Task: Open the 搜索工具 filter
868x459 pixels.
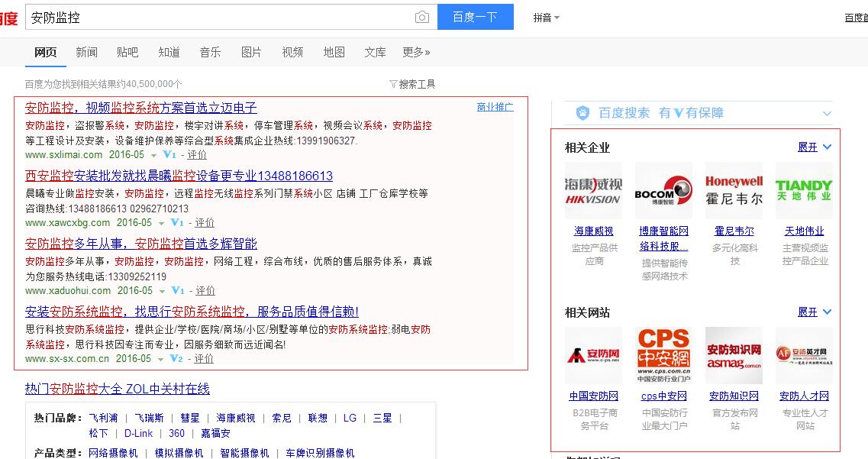Action: click(x=412, y=84)
